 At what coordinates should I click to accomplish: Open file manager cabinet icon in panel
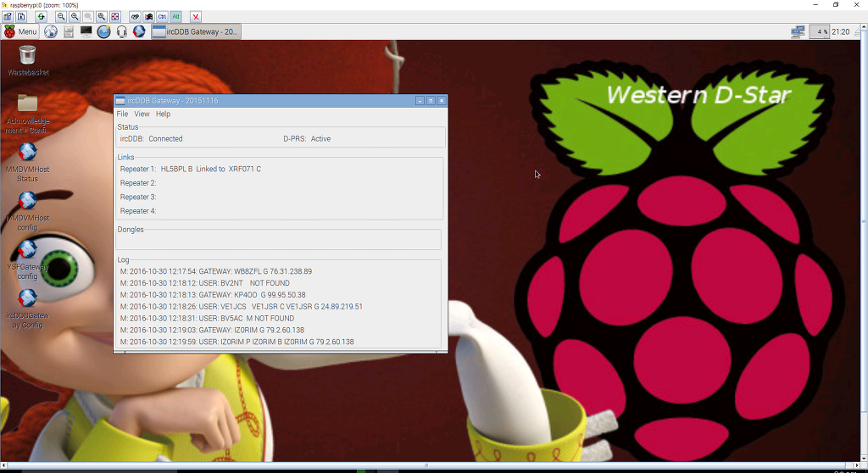coord(68,31)
